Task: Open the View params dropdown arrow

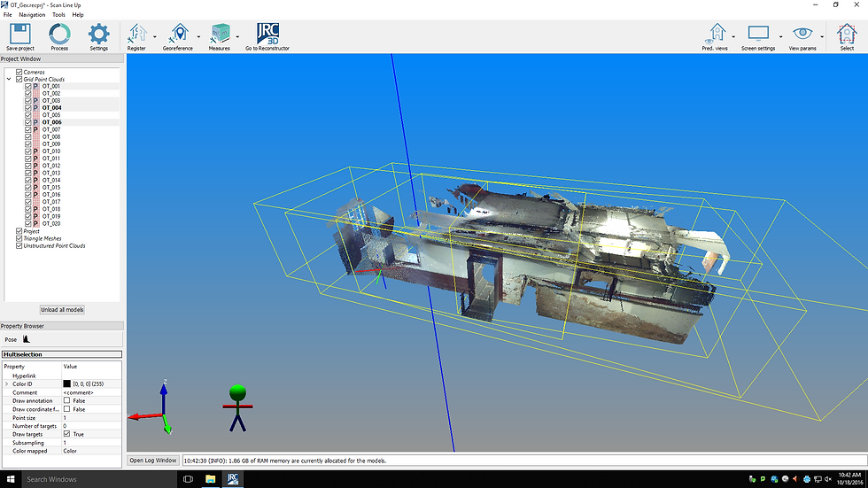Action: point(822,37)
